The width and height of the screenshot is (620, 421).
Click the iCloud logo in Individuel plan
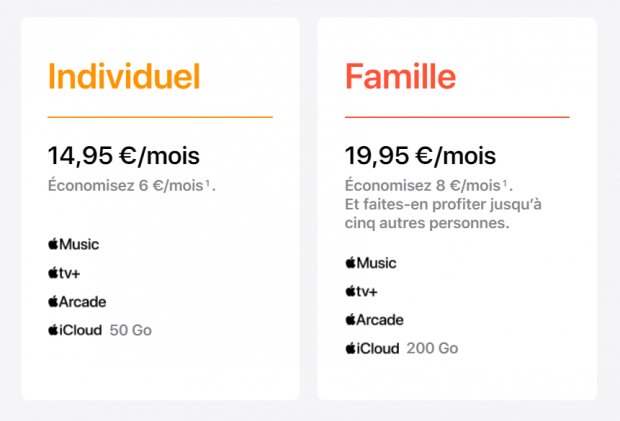click(x=75, y=330)
